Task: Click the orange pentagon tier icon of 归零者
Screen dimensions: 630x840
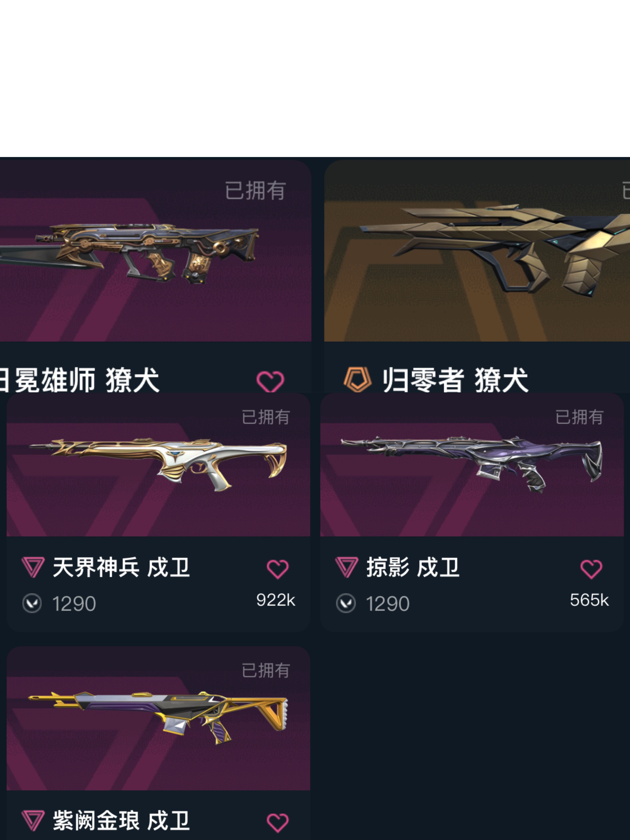Action: 357,379
